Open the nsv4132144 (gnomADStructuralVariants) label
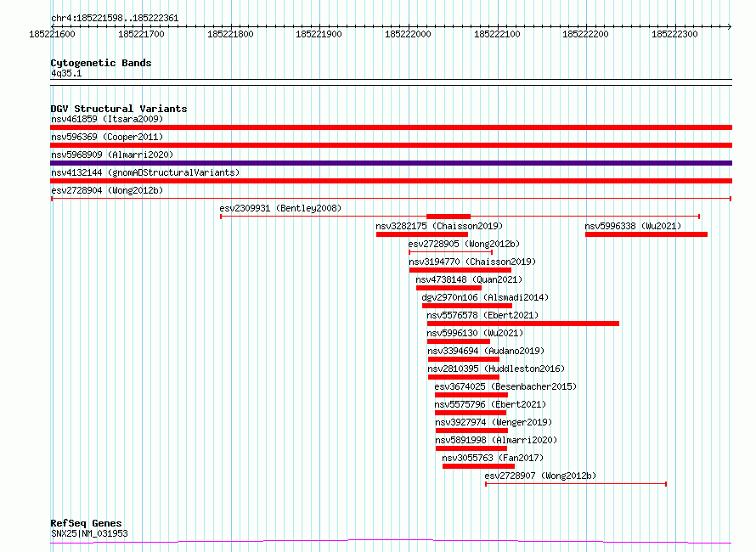756x552 pixels. point(145,172)
